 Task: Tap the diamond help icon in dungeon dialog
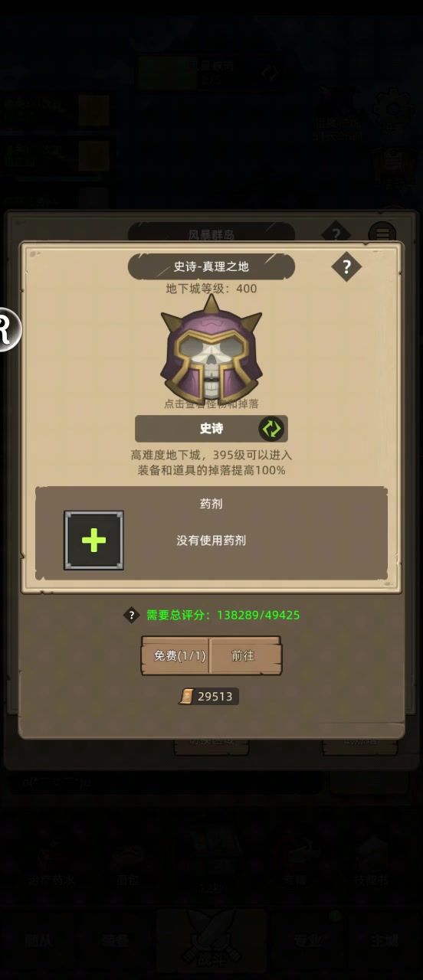coord(346,266)
